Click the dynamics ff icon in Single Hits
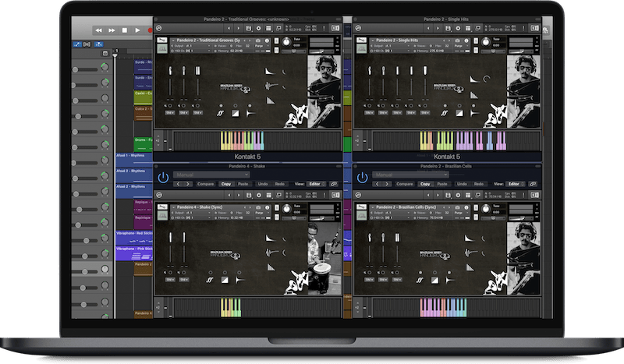This screenshot has height=364, width=624. [x=445, y=113]
